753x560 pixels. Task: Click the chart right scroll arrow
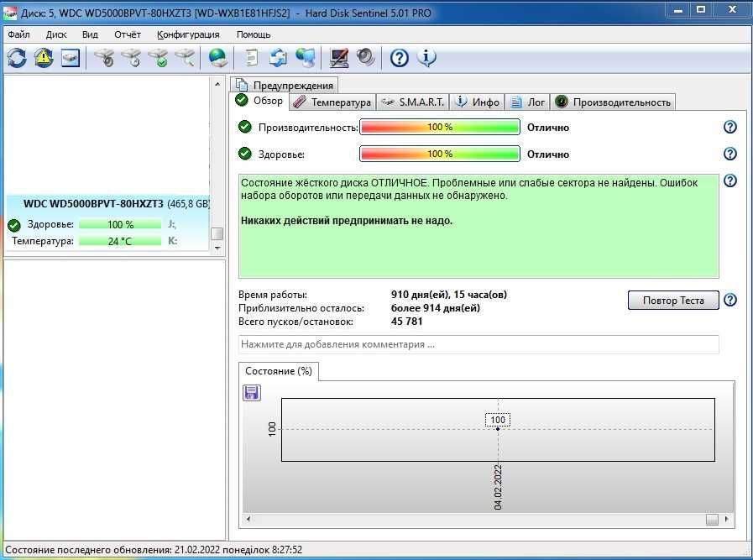click(726, 519)
